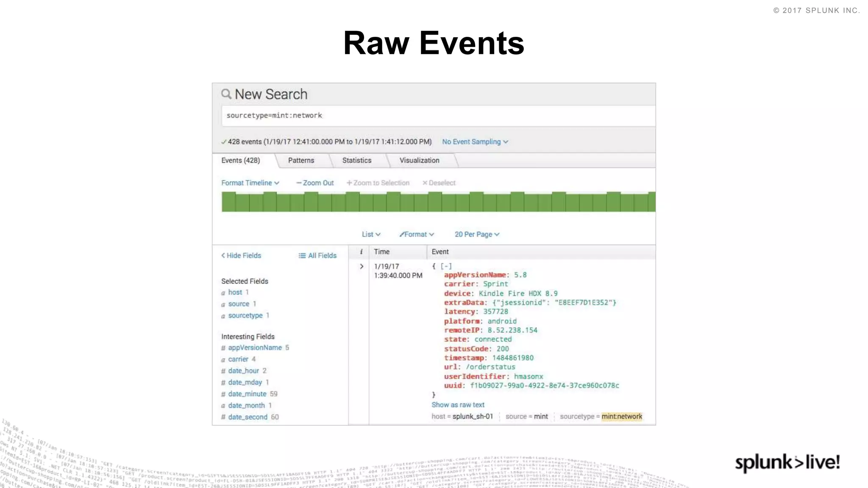Click the 428 events summary text
868x488 pixels.
click(x=329, y=142)
